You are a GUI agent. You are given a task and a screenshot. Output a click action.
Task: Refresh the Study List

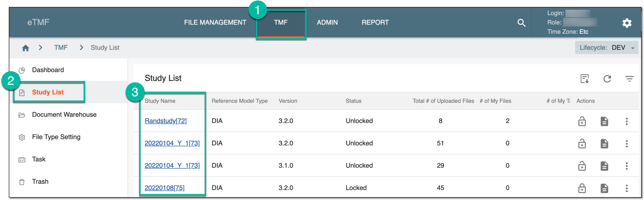(x=607, y=79)
